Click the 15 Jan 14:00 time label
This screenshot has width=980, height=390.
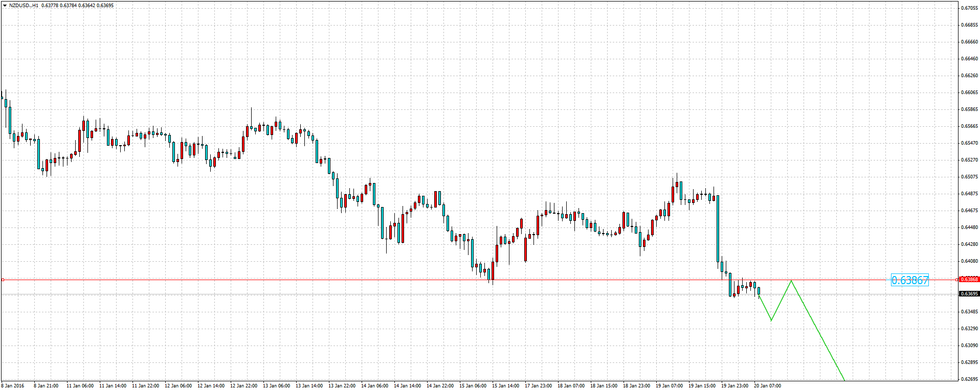click(x=505, y=386)
